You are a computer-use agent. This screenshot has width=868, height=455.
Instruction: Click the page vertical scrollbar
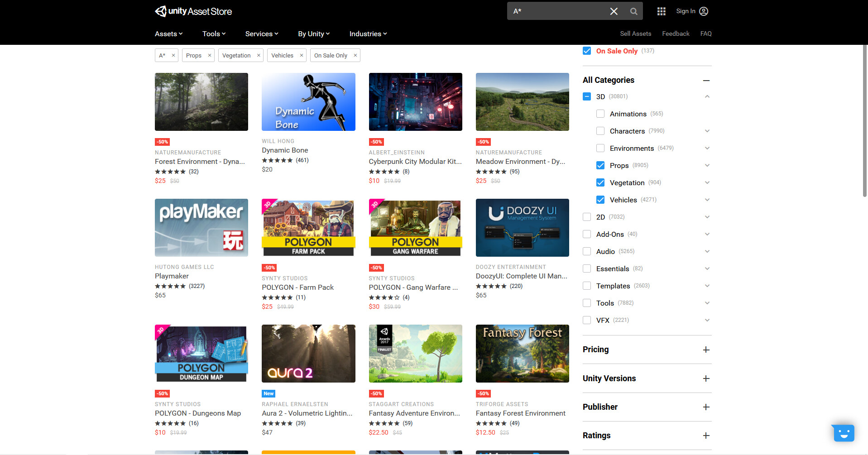[x=865, y=121]
